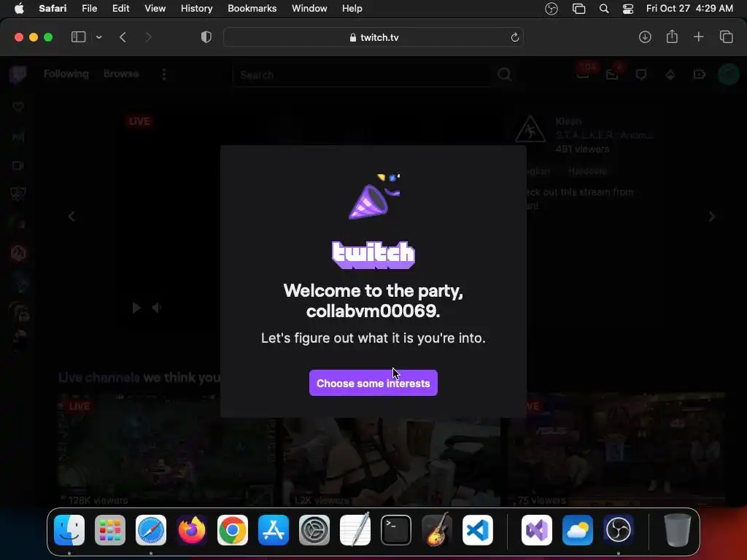Click the Twitch Search field

click(x=361, y=75)
